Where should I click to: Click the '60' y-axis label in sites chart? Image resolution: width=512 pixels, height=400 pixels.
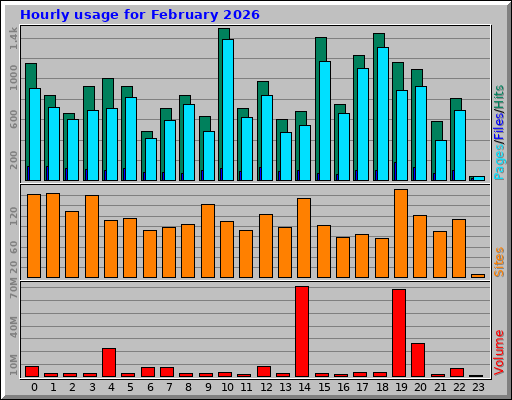pos(13,247)
